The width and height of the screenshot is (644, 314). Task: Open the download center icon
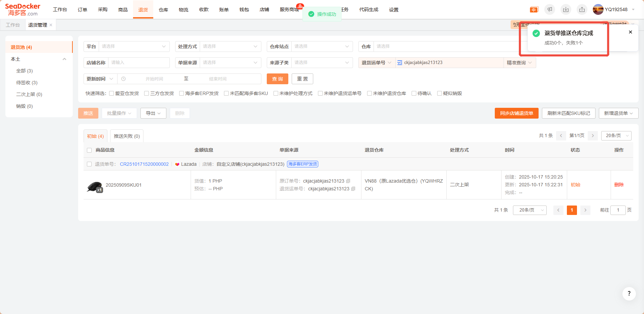coord(566,10)
